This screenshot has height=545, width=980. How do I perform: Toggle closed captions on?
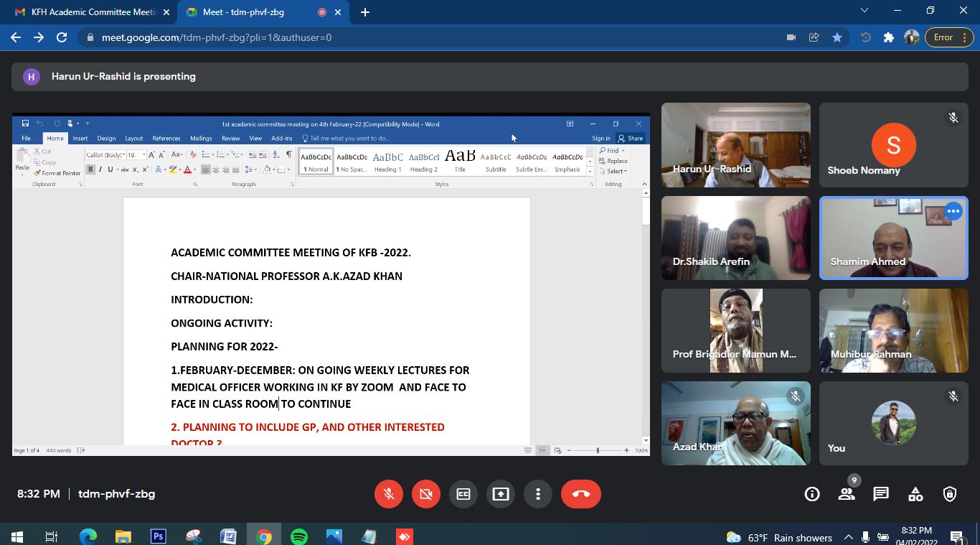click(x=463, y=494)
